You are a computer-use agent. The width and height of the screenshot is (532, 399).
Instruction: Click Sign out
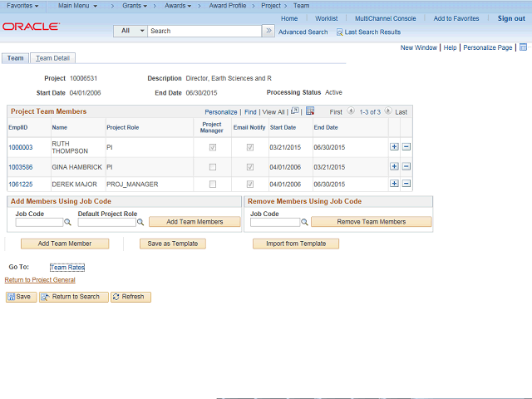511,18
